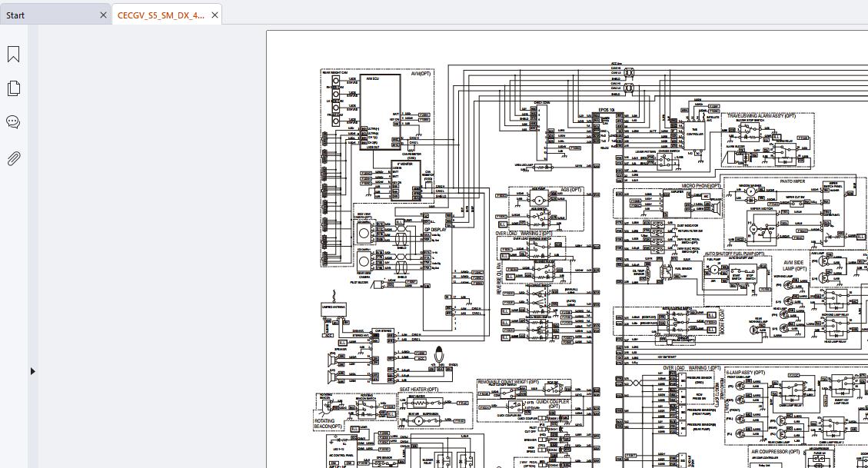Click the 6-LAMP ASS'Y (OPT) label
Screen dimensions: 868x468
point(745,373)
